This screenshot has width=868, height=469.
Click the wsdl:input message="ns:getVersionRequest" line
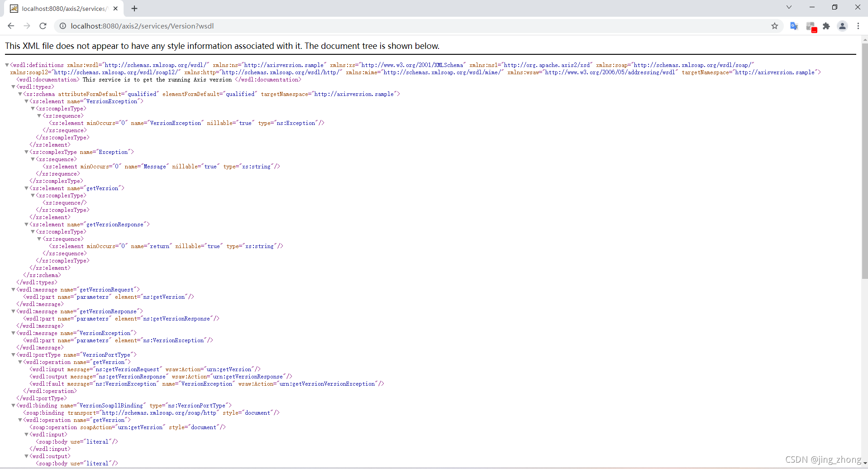pyautogui.click(x=145, y=369)
